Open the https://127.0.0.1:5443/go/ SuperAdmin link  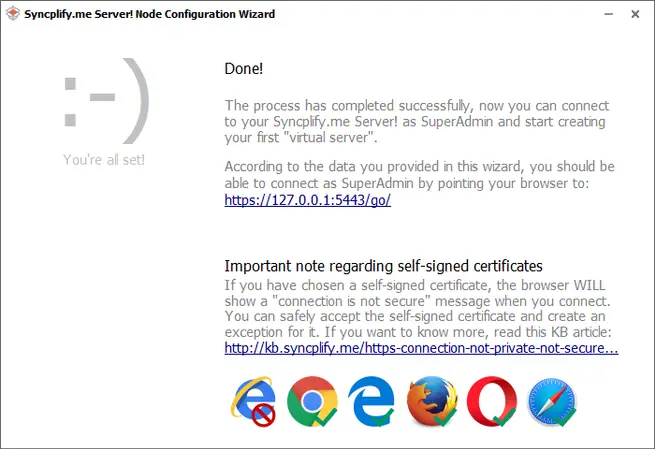tap(307, 199)
